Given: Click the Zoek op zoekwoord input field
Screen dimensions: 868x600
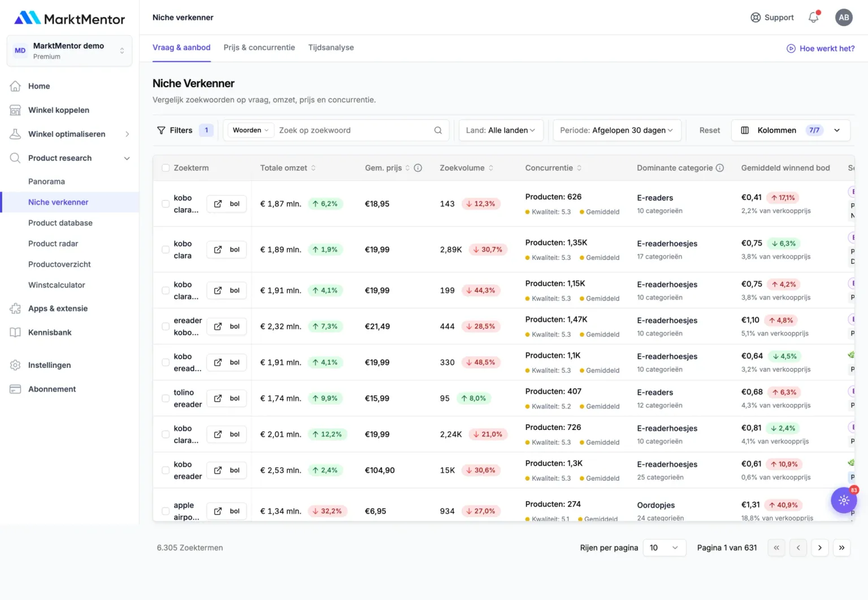Looking at the screenshot, I should (354, 131).
